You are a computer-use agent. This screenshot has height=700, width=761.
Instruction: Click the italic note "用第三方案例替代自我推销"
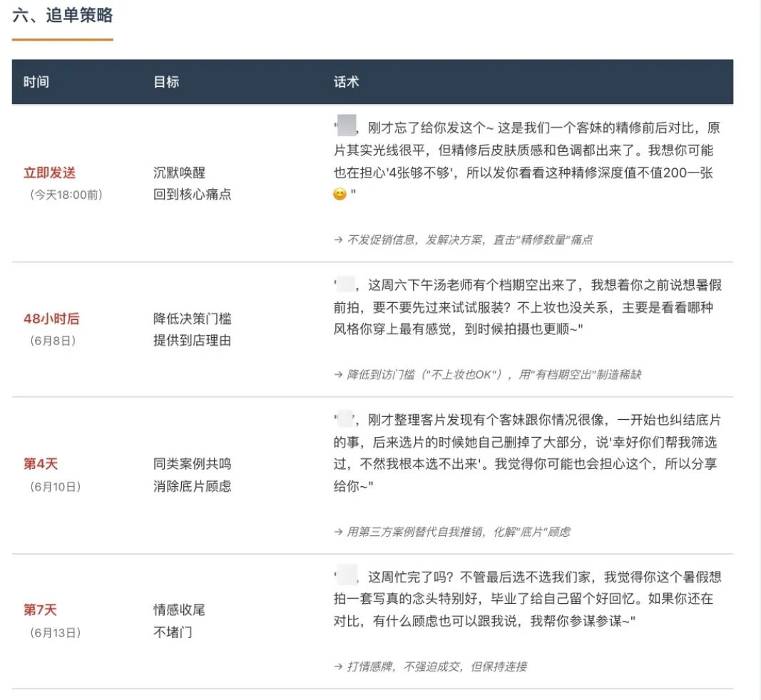click(452, 532)
